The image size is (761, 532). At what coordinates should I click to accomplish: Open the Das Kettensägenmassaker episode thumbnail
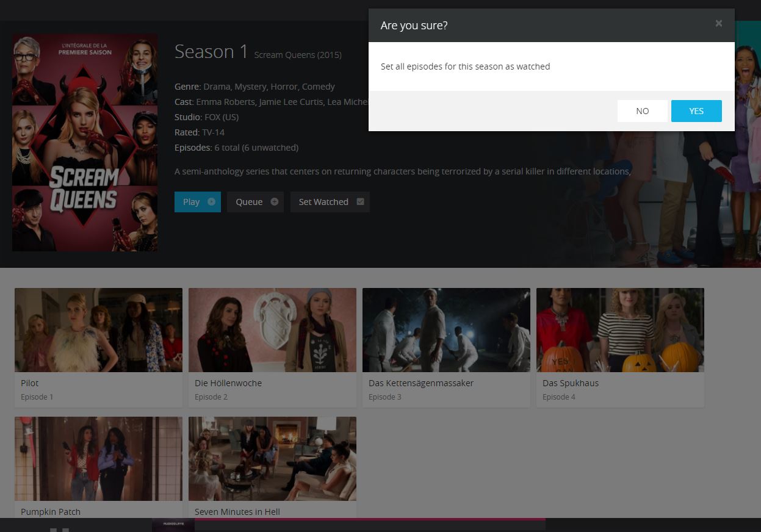pyautogui.click(x=446, y=330)
